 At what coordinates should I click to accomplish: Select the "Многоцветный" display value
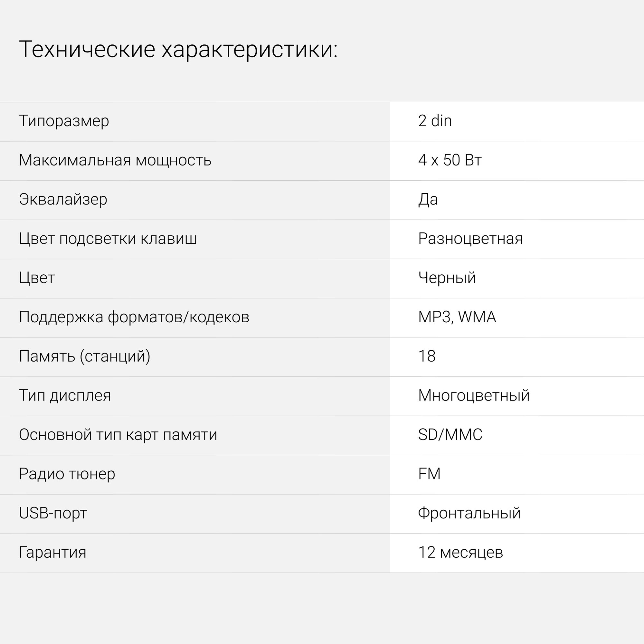pos(474,396)
